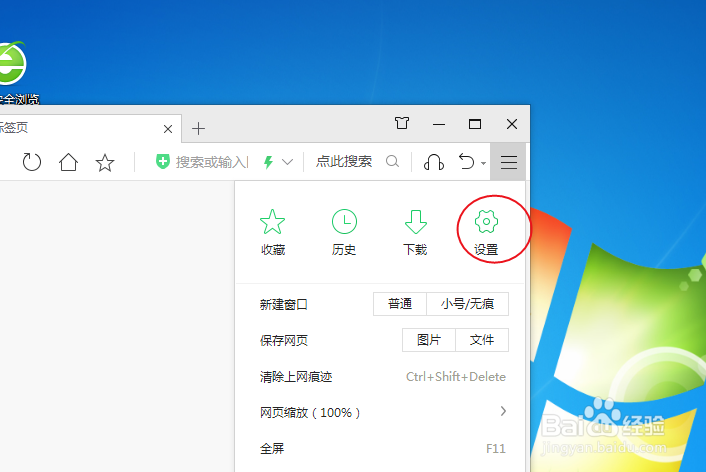
Task: Bookmark page with toolbar star icon
Action: tap(105, 162)
